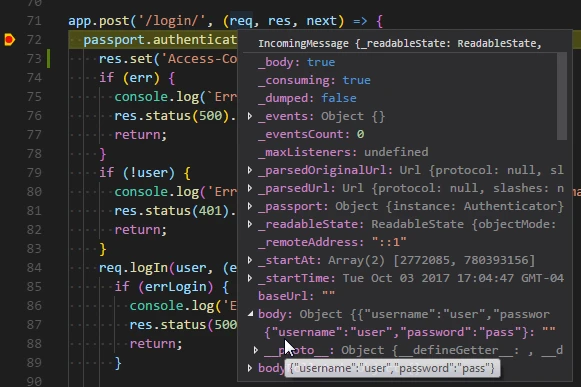581x387 pixels.
Task: Select the baseUrl property row
Action: [296, 296]
